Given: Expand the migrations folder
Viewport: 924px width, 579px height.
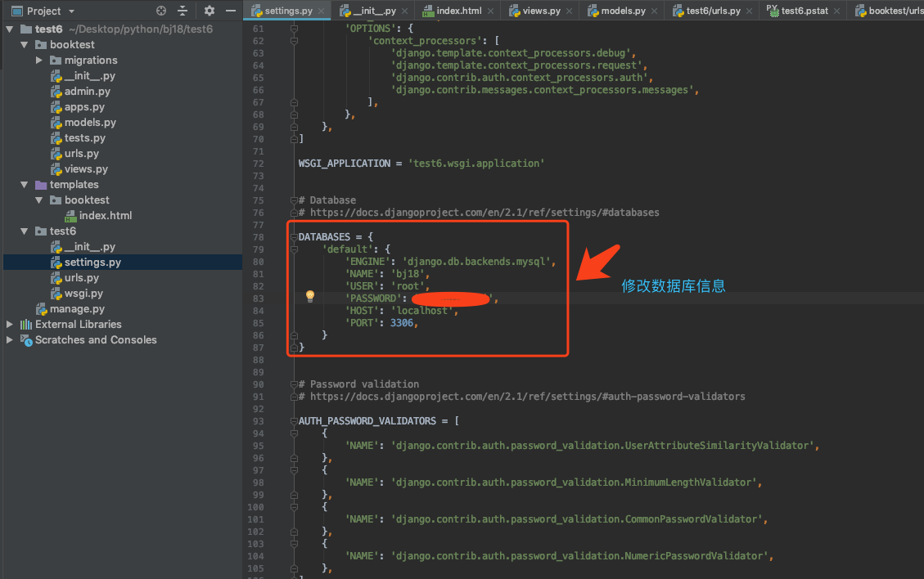Looking at the screenshot, I should (x=39, y=60).
